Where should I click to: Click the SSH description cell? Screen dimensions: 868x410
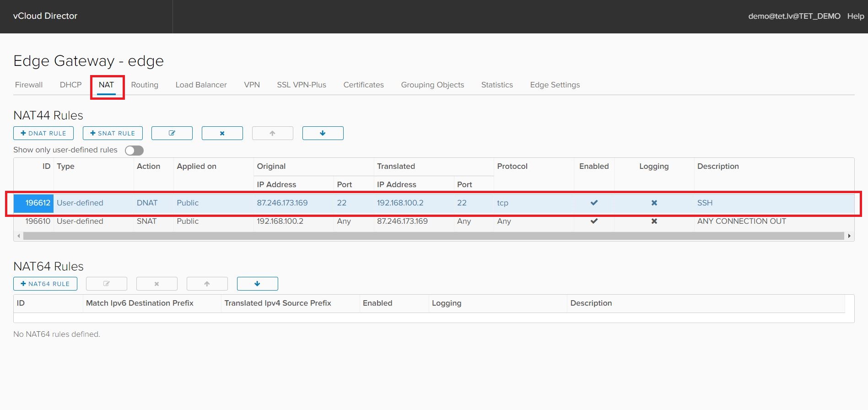tap(705, 203)
